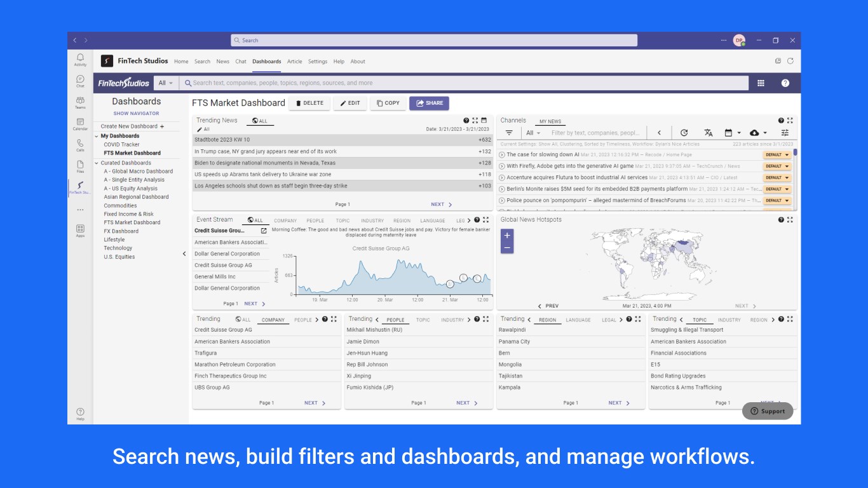Open the calendar in the Trending News widget
868x488 pixels.
pyautogui.click(x=484, y=120)
